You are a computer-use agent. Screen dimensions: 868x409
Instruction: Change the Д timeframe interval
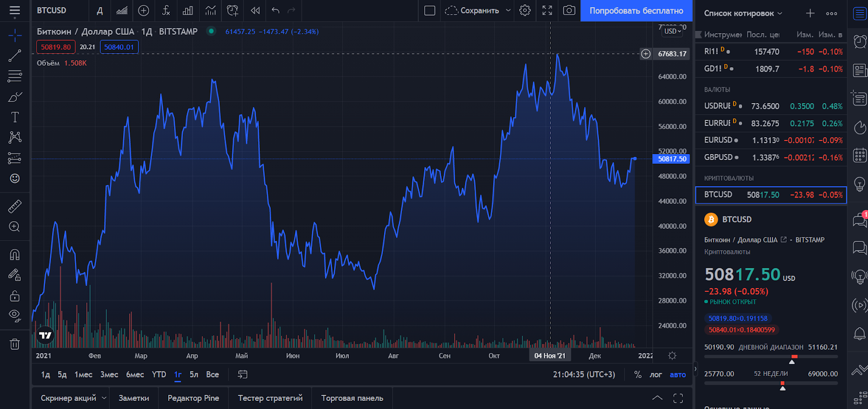100,10
